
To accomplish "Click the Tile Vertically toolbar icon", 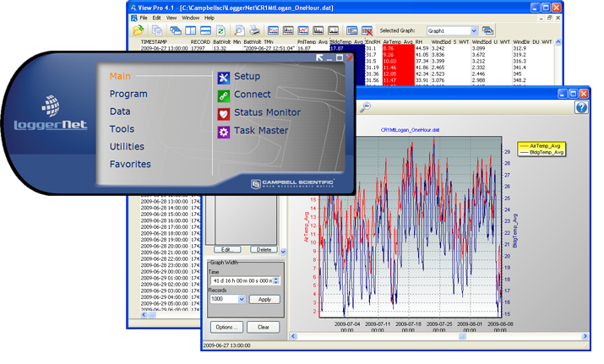I will [191, 30].
